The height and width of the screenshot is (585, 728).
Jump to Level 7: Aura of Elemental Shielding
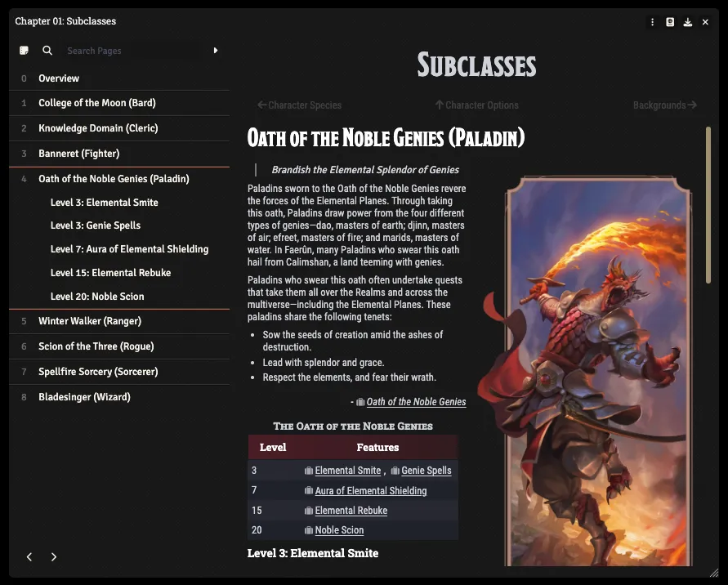tap(129, 249)
